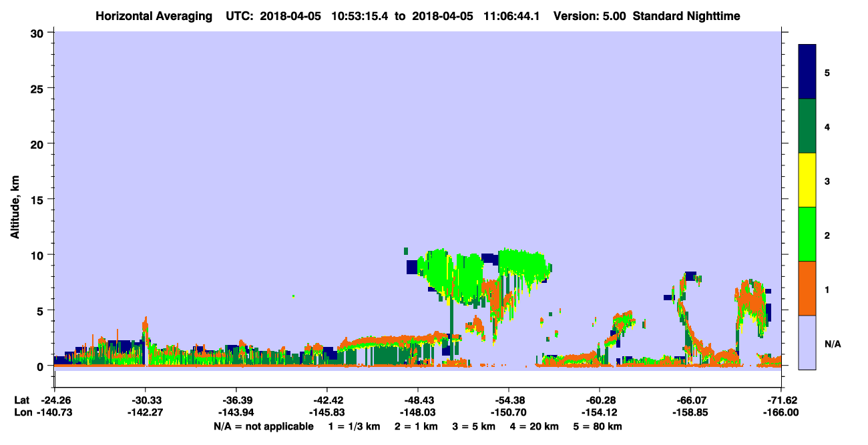
Task: Click the end time '11:06:44.1' in title
Action: tap(512, 16)
